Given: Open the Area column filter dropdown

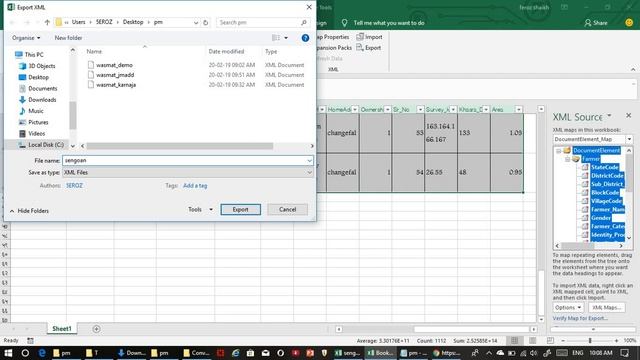Looking at the screenshot, I should coord(518,109).
